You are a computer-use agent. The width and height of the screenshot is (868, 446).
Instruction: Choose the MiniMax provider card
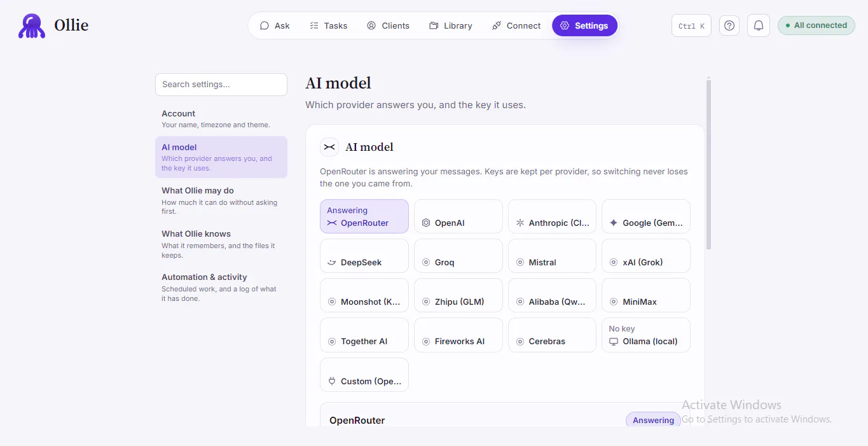(646, 295)
